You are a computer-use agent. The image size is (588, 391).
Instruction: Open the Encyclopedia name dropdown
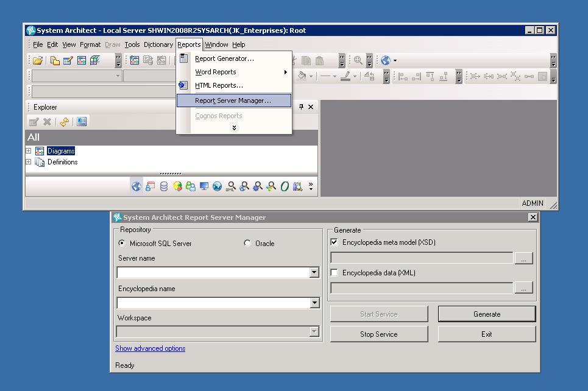click(x=314, y=303)
